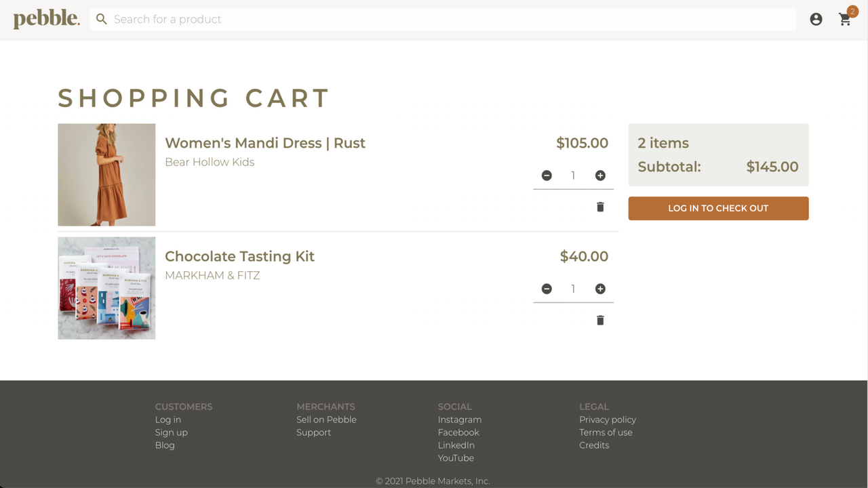Viewport: 868px width, 488px height.
Task: Click the $40.00 price text
Action: [x=584, y=256]
